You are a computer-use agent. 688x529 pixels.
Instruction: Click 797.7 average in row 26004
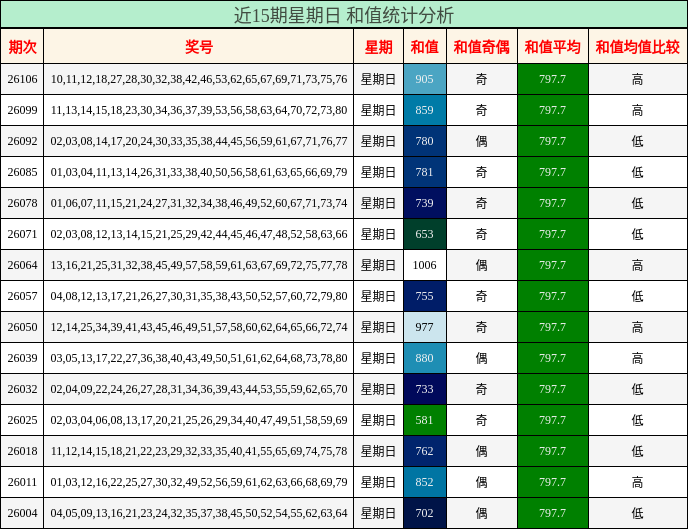tap(553, 513)
